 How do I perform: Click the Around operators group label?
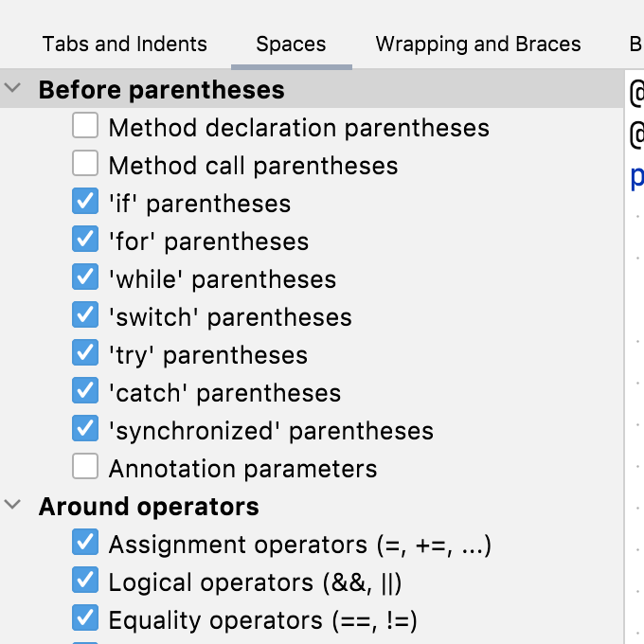click(x=149, y=507)
